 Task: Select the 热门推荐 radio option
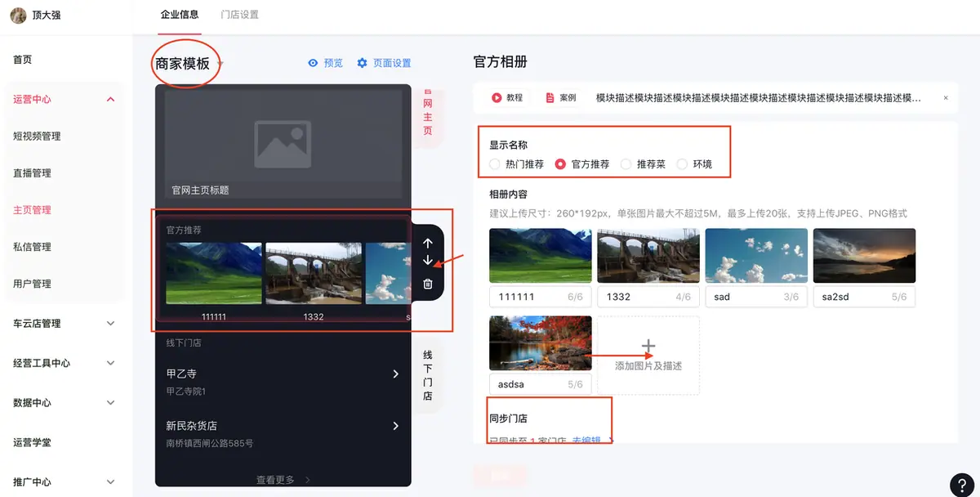click(x=495, y=163)
